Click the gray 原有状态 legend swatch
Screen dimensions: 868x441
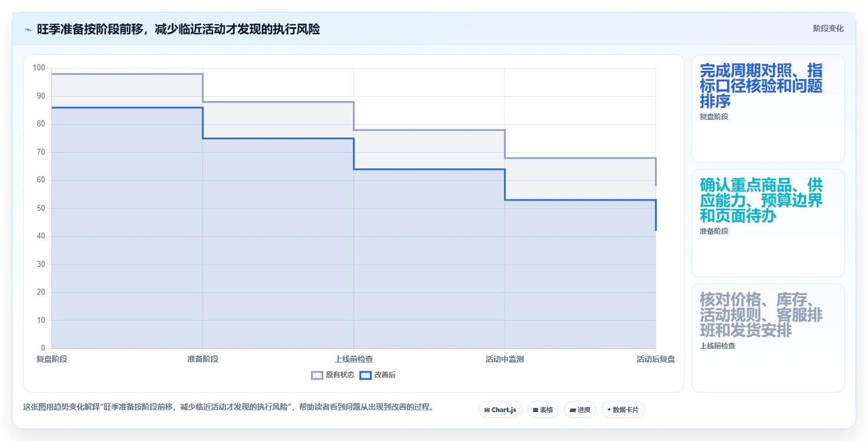(x=317, y=375)
